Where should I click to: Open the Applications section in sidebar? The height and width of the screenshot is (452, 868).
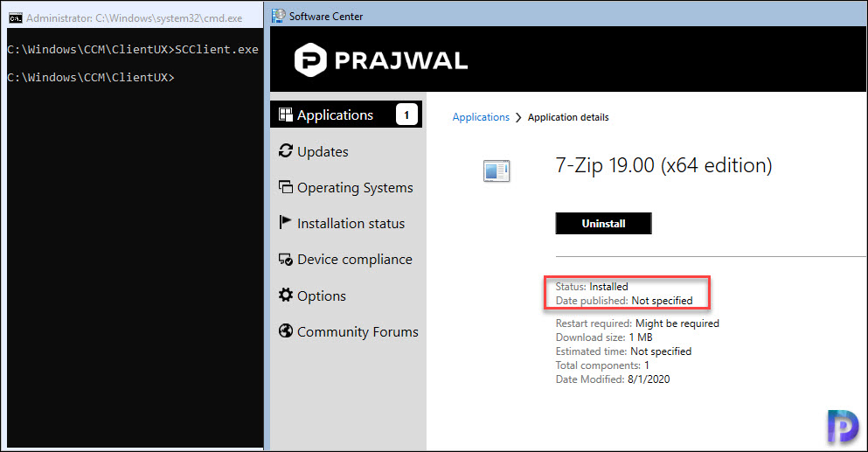[346, 115]
